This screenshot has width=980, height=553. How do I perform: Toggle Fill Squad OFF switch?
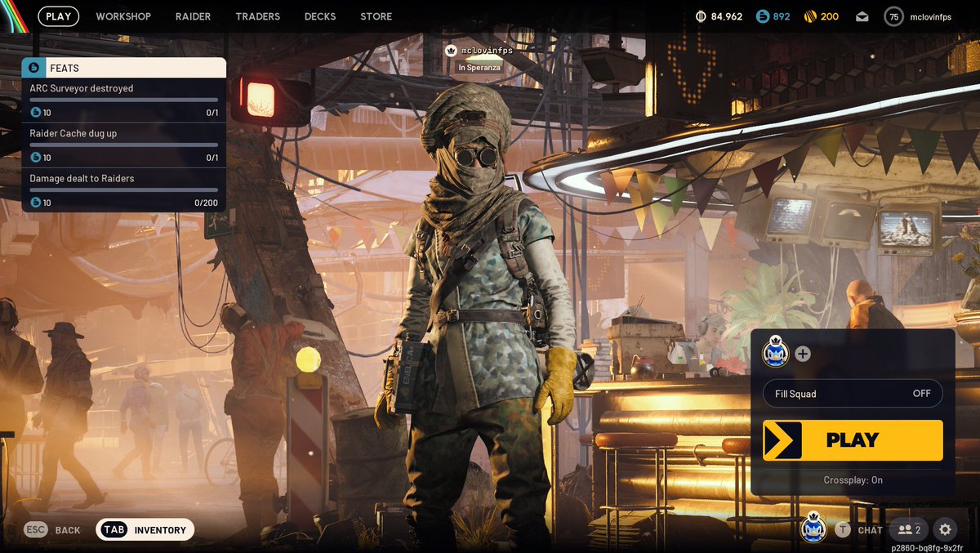coord(853,394)
